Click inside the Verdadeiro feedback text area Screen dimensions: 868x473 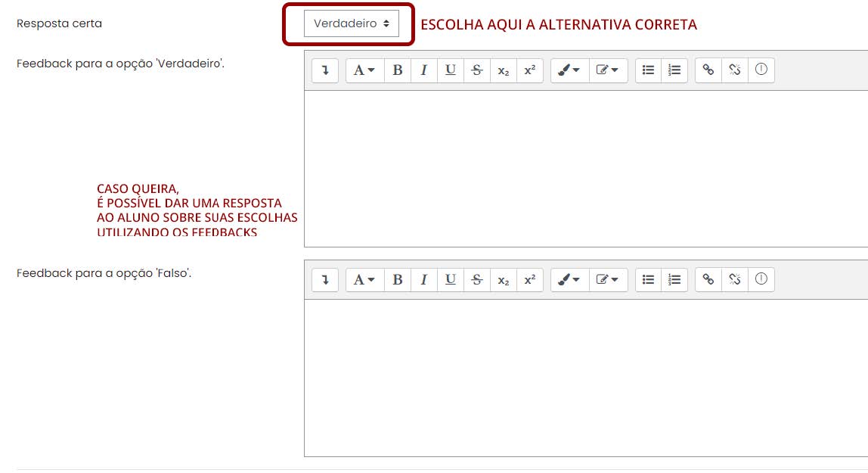pos(582,166)
